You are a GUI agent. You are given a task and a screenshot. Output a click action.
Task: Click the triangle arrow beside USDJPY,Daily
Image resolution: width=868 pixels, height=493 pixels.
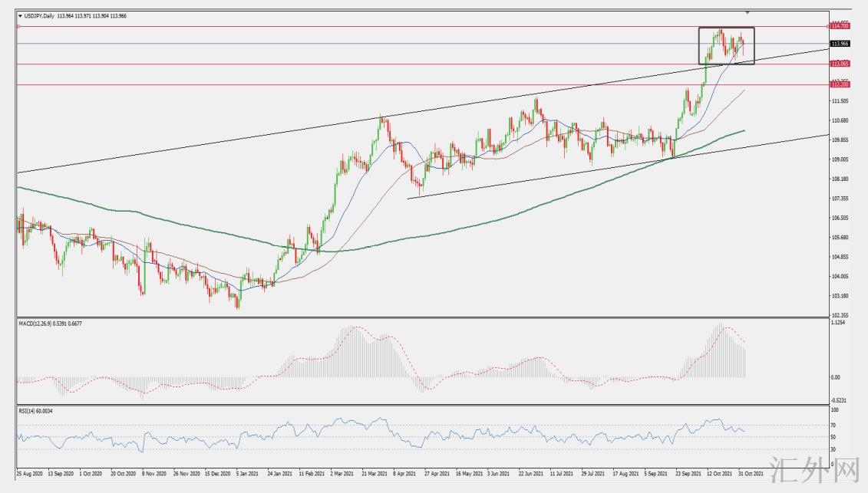(20, 15)
